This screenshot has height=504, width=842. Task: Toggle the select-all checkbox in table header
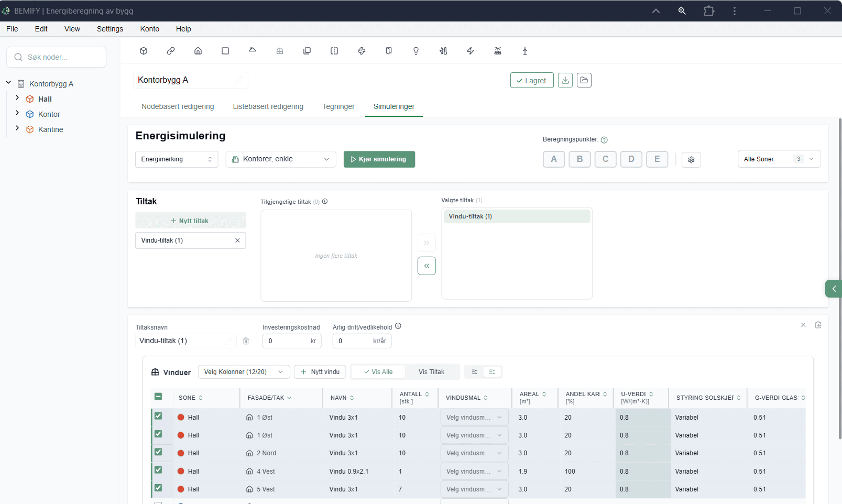158,397
